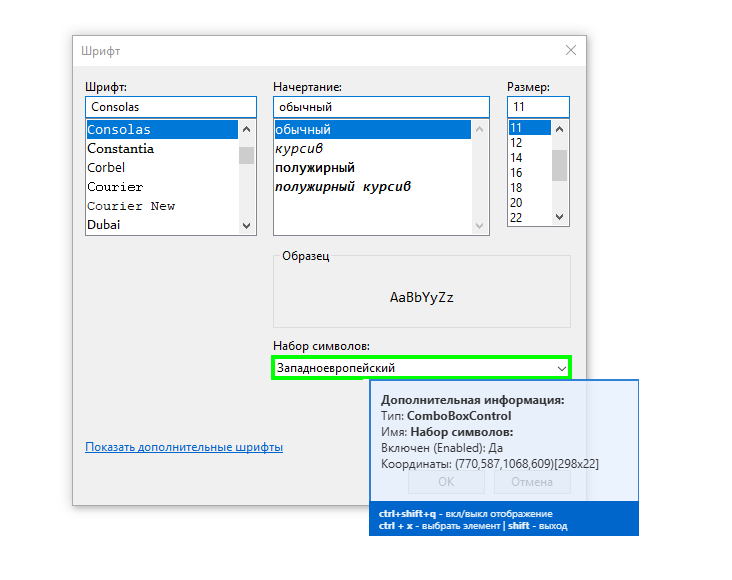
Task: Click the Начертание input field
Action: coord(381,107)
